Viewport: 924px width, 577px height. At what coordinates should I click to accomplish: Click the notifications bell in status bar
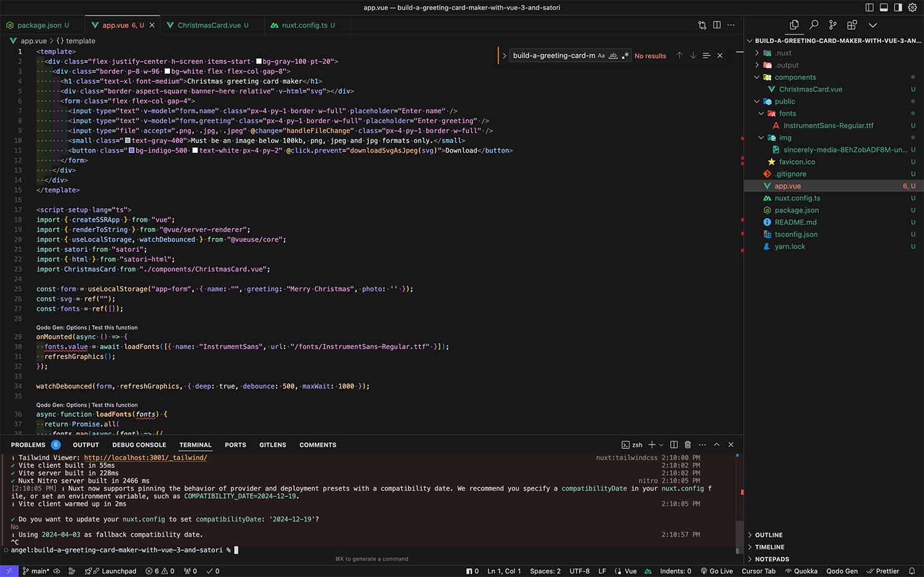click(912, 571)
